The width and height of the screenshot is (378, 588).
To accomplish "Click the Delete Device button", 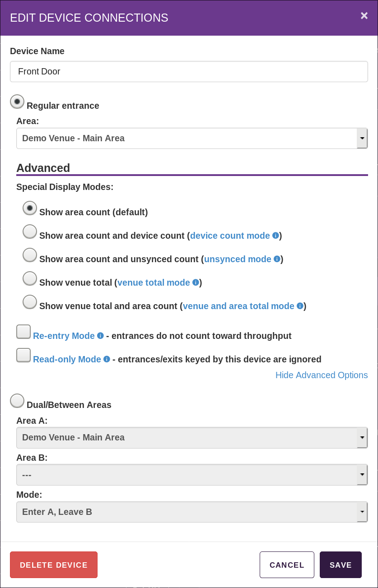I will tap(54, 565).
